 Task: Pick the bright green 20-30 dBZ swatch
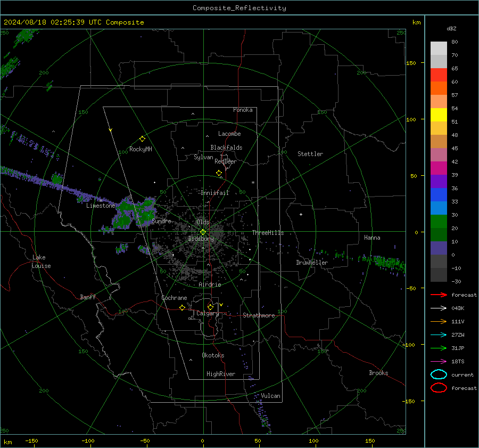click(x=439, y=222)
